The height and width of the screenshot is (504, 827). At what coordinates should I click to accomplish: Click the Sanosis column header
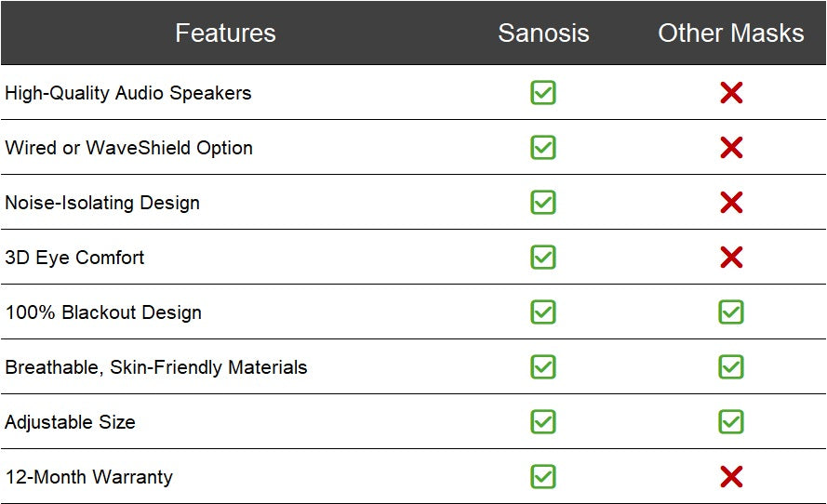click(543, 33)
